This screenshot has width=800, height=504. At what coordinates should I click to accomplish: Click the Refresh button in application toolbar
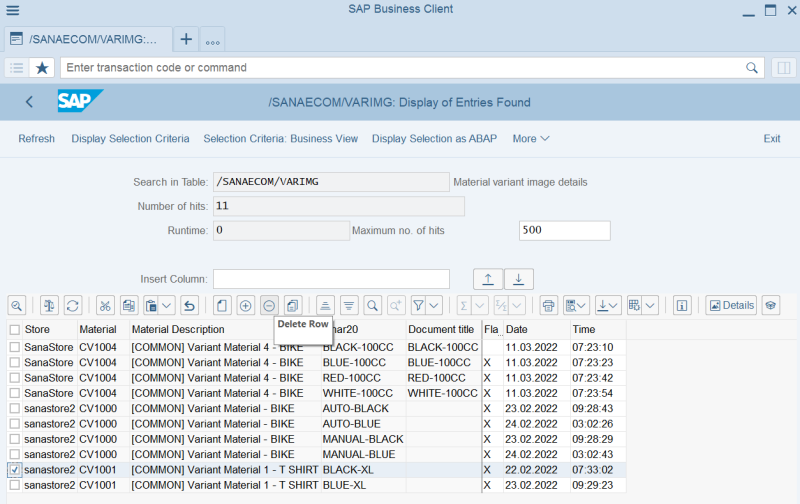(36, 139)
